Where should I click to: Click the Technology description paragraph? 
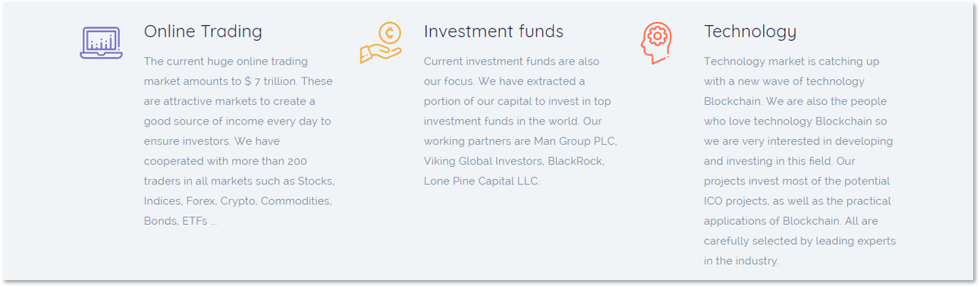click(x=799, y=161)
